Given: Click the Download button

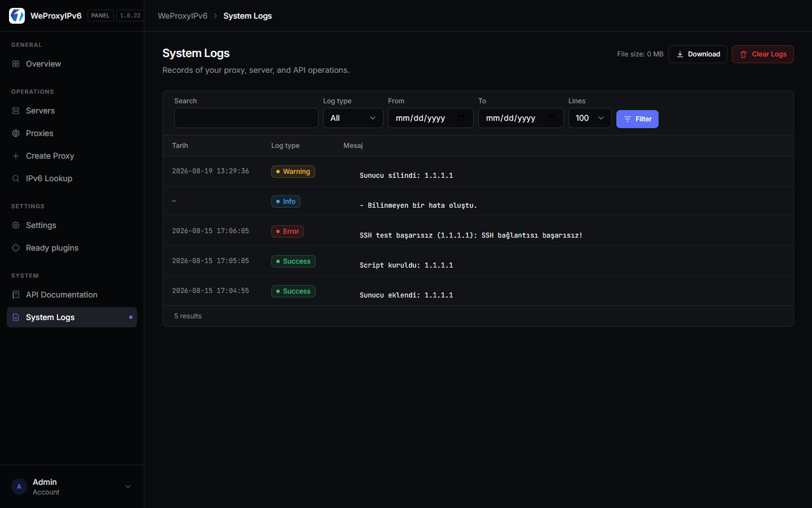Looking at the screenshot, I should tap(698, 54).
